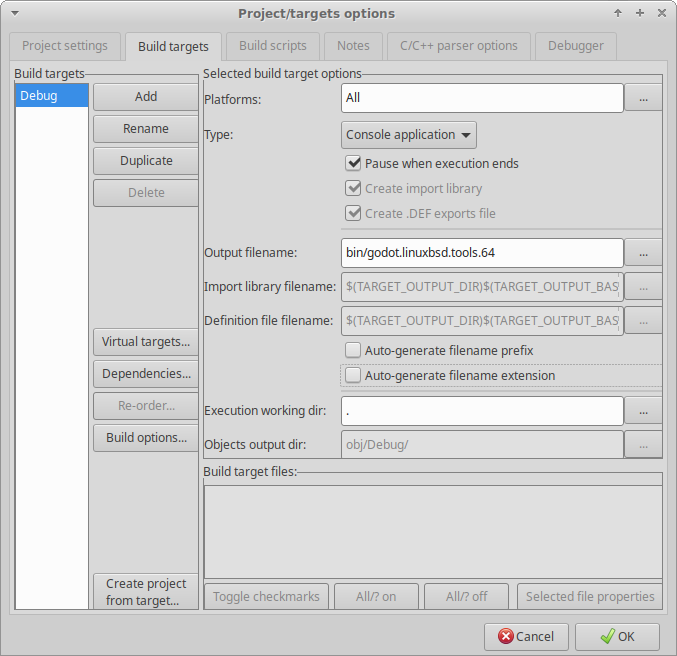Maximize the Project/targets options window
This screenshot has height=656, width=677.
pyautogui.click(x=640, y=13)
